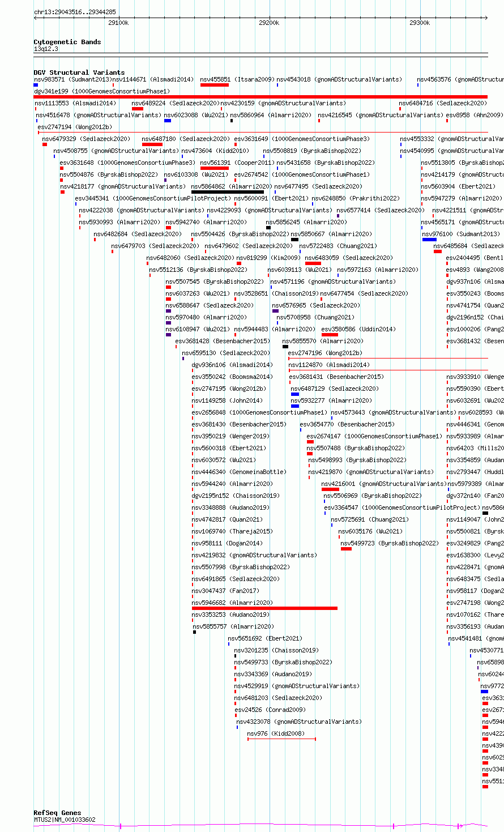Click the Cytogenetic Bands track title
This screenshot has width=504, height=832.
(67, 42)
